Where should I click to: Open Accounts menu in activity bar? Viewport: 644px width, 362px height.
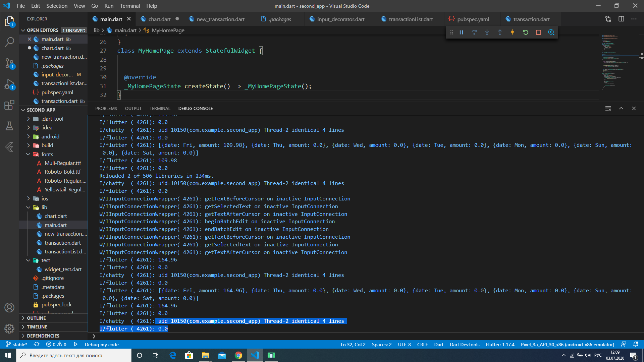9,307
